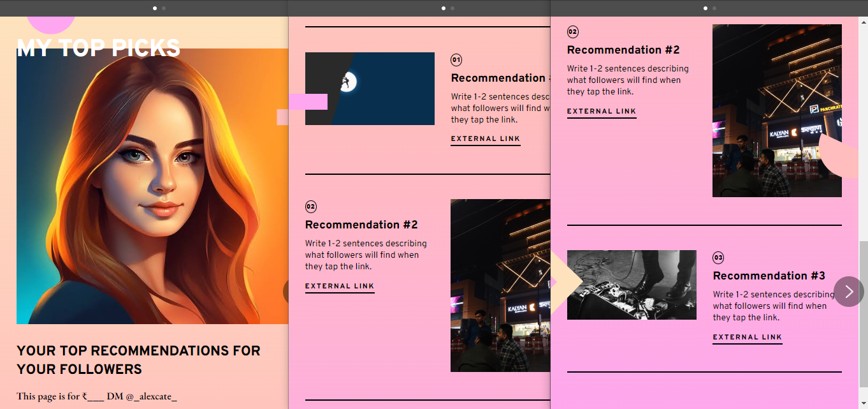Open External Link beside the moon climber image
868x409 pixels.
pyautogui.click(x=486, y=139)
